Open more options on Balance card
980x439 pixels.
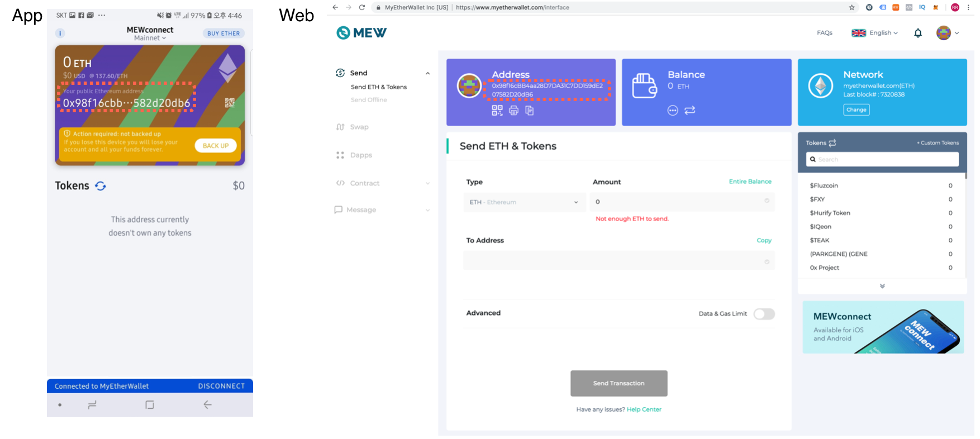673,111
